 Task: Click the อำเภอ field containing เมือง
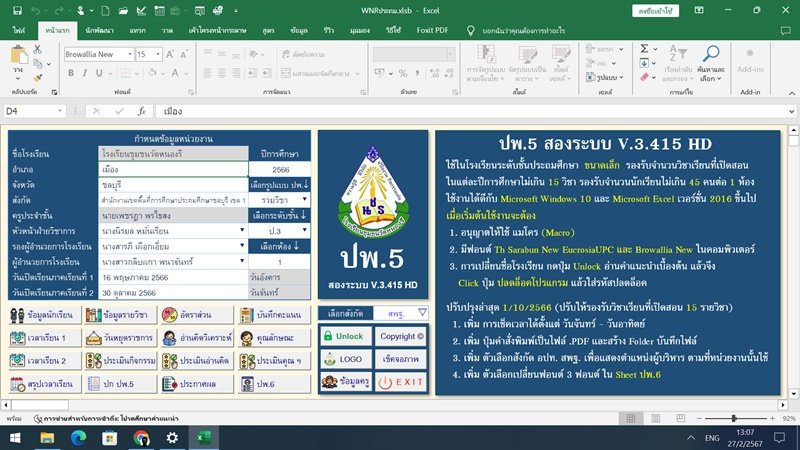click(x=174, y=170)
